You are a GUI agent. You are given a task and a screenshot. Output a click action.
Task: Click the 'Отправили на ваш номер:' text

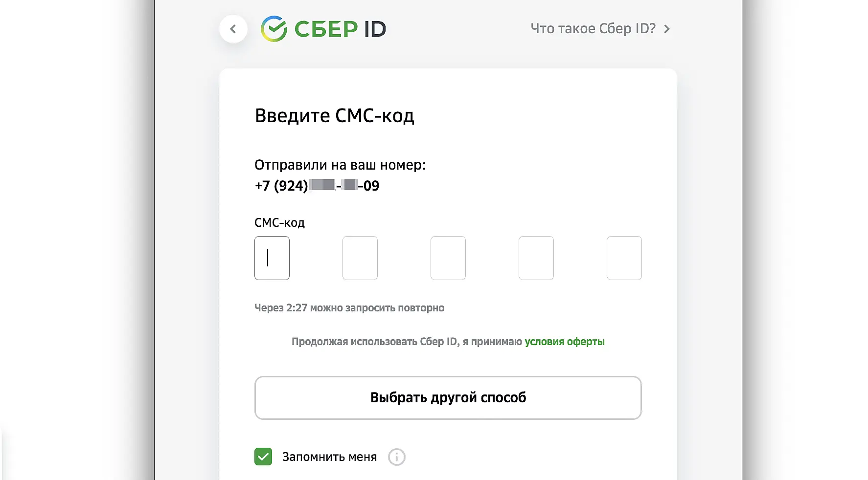340,165
